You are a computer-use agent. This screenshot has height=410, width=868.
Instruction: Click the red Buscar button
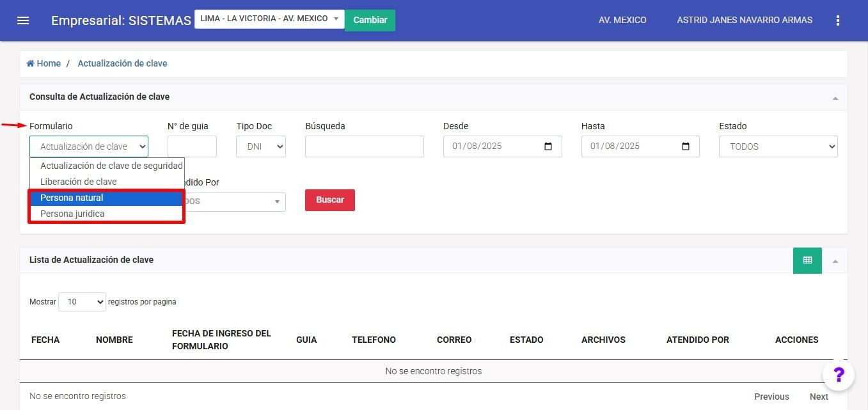pos(329,200)
